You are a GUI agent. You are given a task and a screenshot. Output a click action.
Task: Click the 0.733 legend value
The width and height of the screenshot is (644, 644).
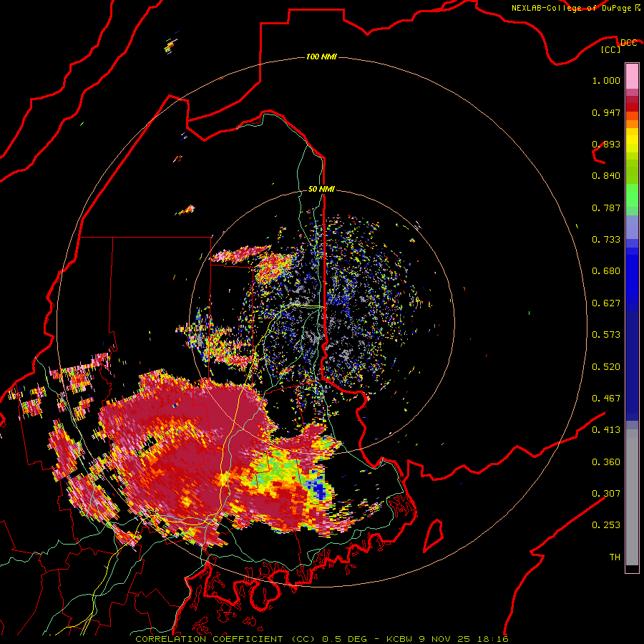tap(606, 240)
